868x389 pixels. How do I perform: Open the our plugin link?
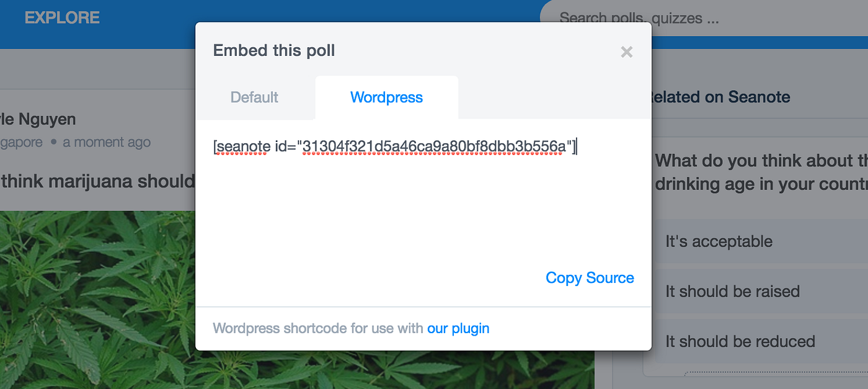[458, 328]
